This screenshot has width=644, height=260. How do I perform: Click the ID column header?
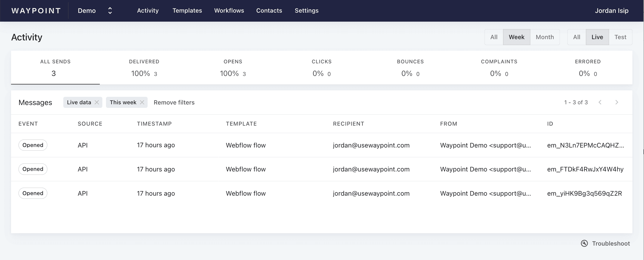[x=550, y=124]
